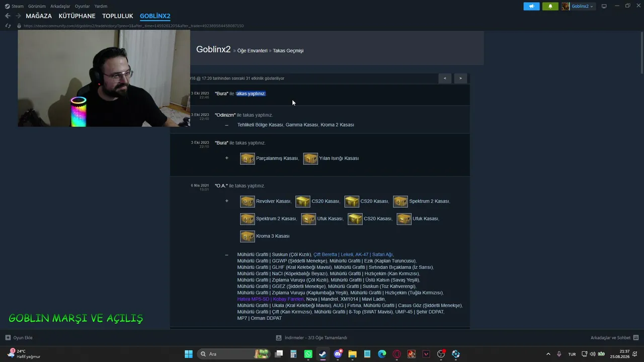Open İndirmeler downloads status

(x=311, y=338)
